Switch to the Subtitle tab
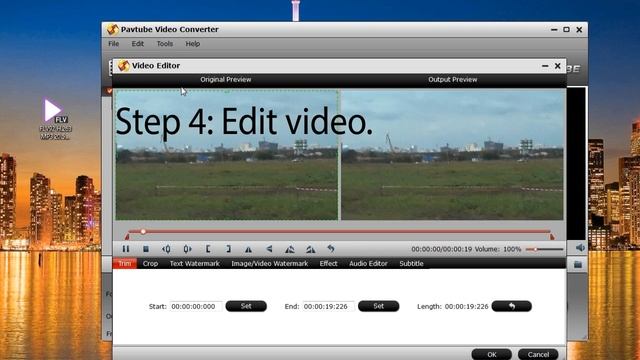Screen dimensions: 640x360 [x=411, y=263]
